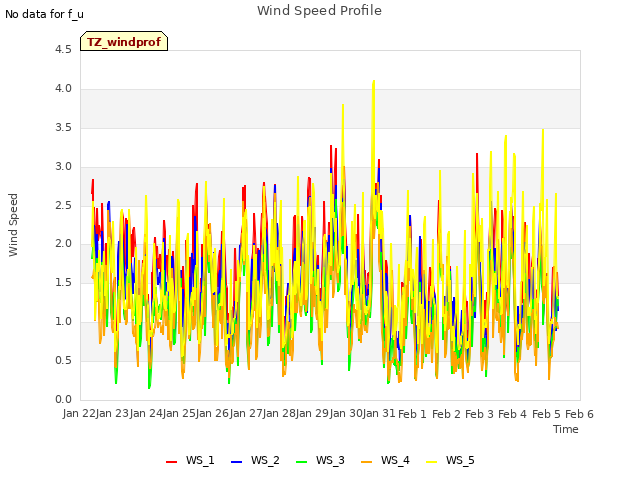Click the Feb 1 x-axis tick label
This screenshot has height=480, width=640.
click(x=412, y=414)
